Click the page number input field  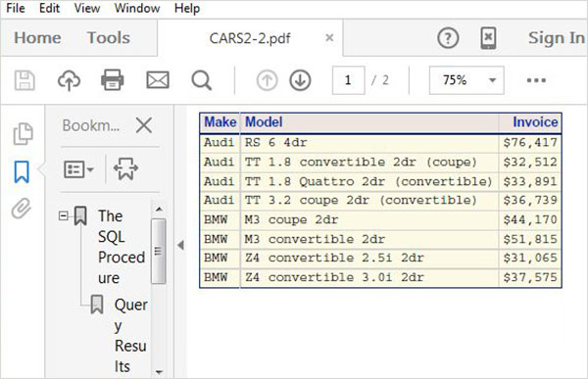tap(348, 80)
